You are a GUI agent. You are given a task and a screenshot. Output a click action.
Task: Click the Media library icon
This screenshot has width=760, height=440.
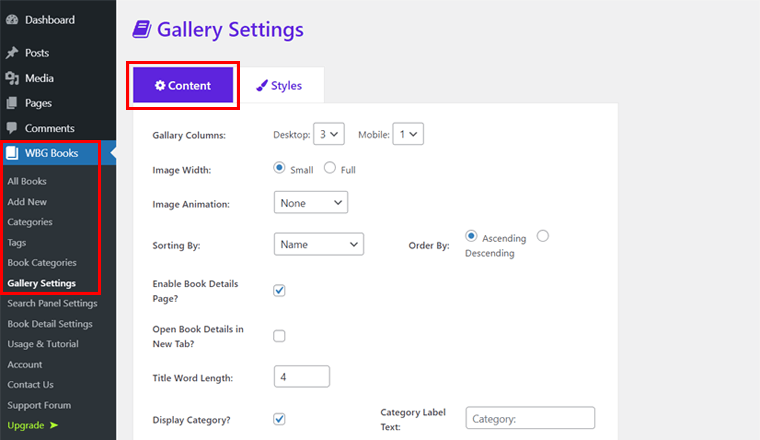[12, 78]
